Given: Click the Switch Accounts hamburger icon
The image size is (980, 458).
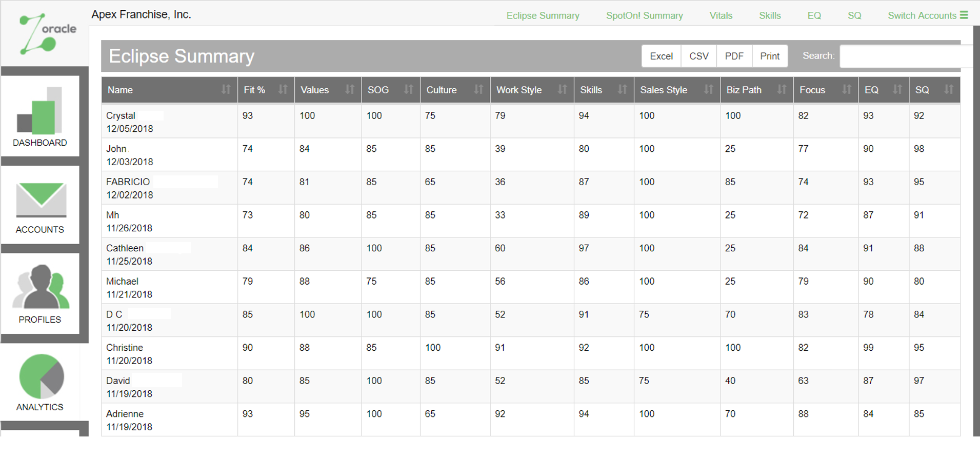Looking at the screenshot, I should pos(964,15).
